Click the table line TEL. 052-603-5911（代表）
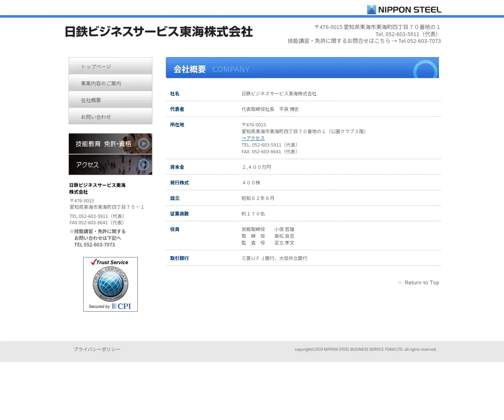Viewport: 504px width, 420px height. (x=270, y=145)
